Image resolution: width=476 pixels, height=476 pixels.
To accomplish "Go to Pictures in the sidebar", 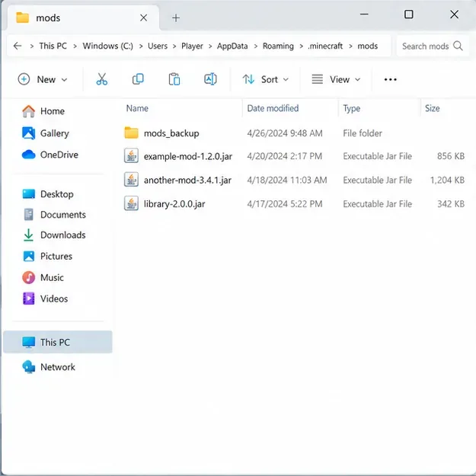I will tap(48, 256).
